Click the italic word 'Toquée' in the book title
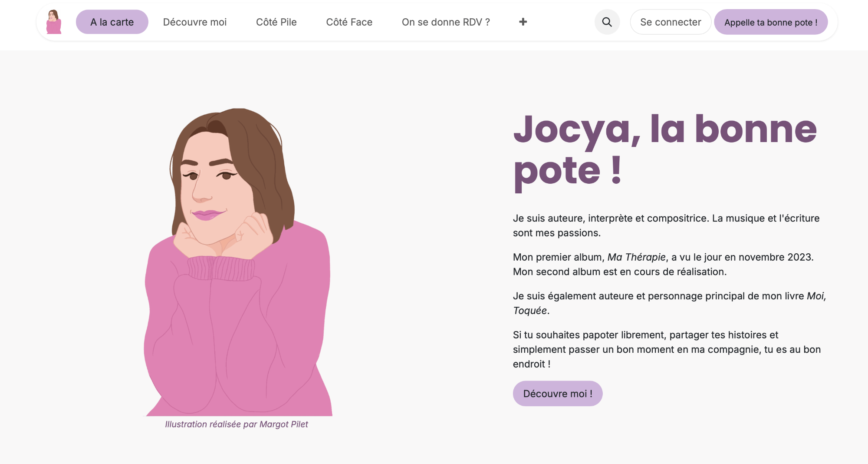Image resolution: width=868 pixels, height=464 pixels. 530,311
